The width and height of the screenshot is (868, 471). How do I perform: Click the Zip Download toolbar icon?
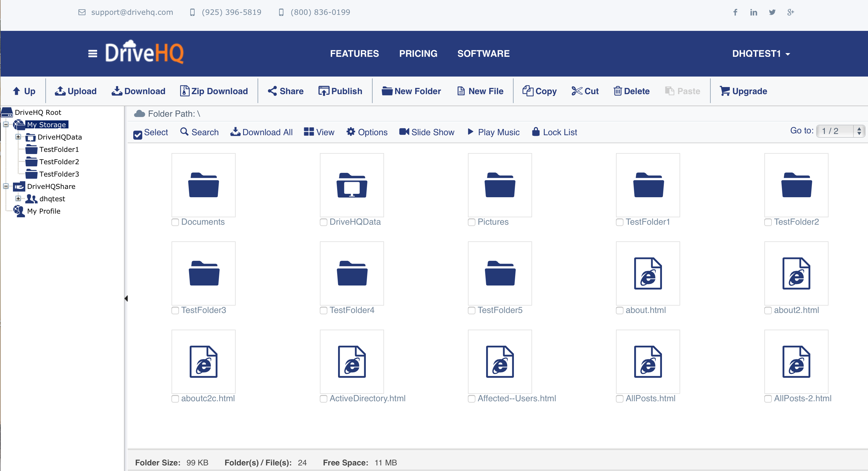184,91
